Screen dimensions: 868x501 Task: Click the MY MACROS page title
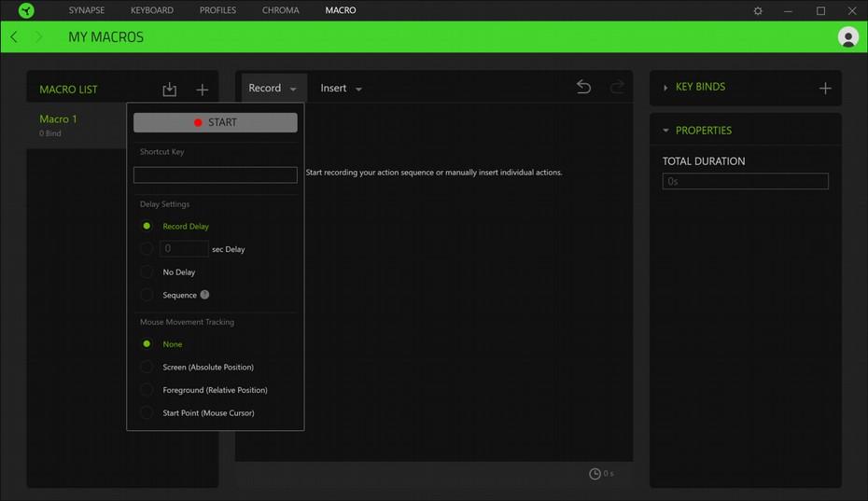point(105,37)
